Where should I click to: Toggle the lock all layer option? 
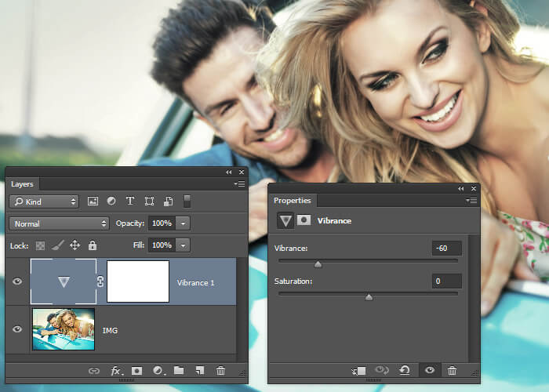93,245
